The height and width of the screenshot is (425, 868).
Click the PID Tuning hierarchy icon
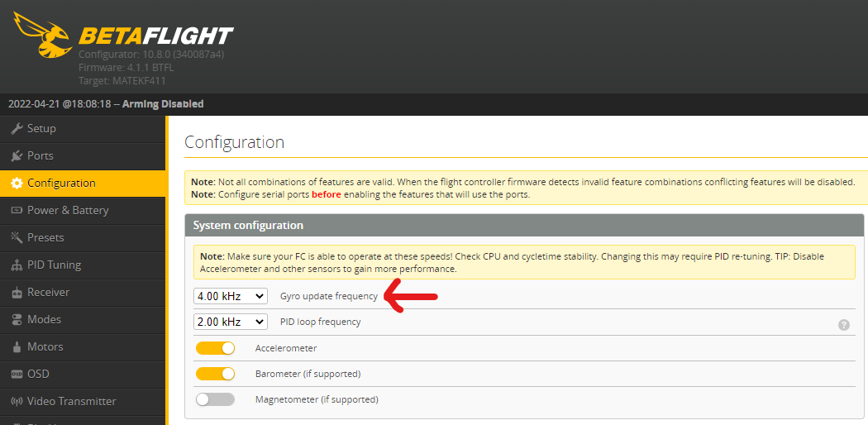(x=17, y=265)
